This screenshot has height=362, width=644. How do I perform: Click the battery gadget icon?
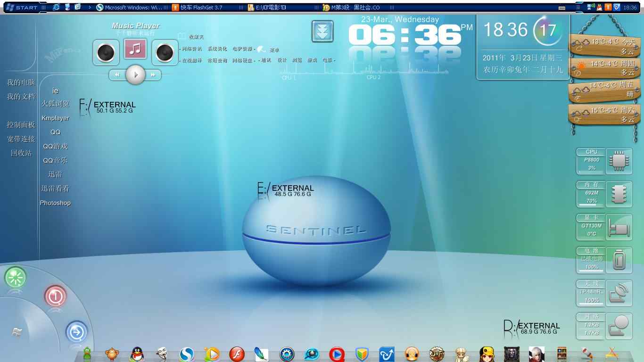[619, 260]
